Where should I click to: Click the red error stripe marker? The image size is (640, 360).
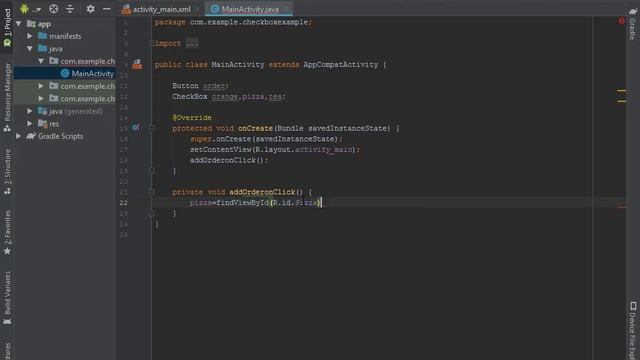tap(622, 207)
